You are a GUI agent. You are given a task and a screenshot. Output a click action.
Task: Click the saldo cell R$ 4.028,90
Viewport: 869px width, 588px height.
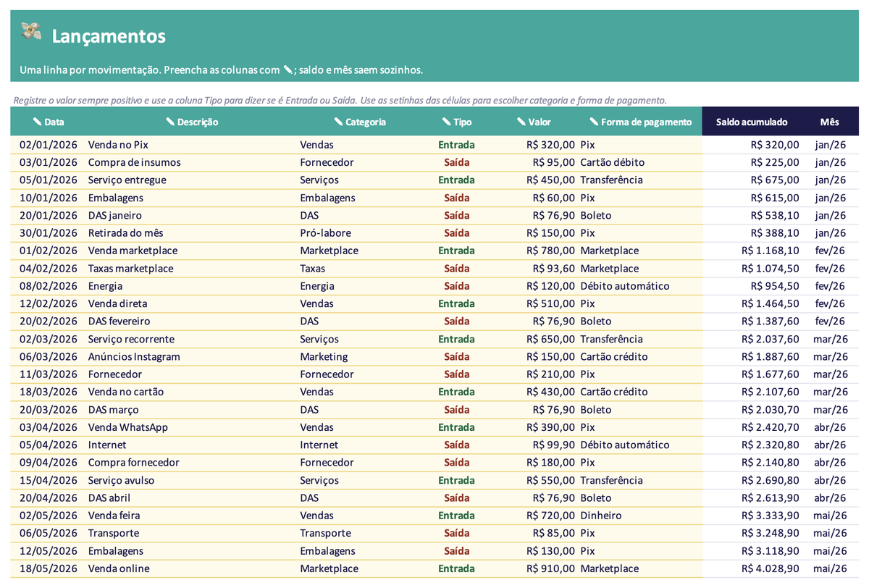click(752, 568)
